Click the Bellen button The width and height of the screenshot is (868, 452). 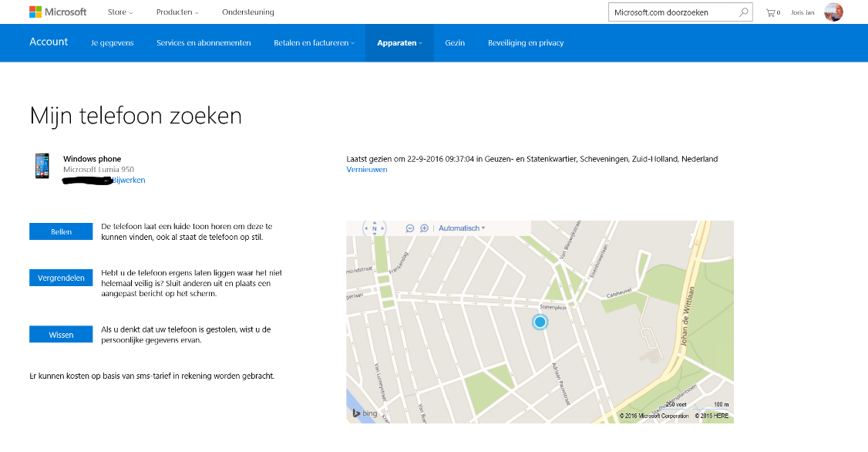click(61, 231)
